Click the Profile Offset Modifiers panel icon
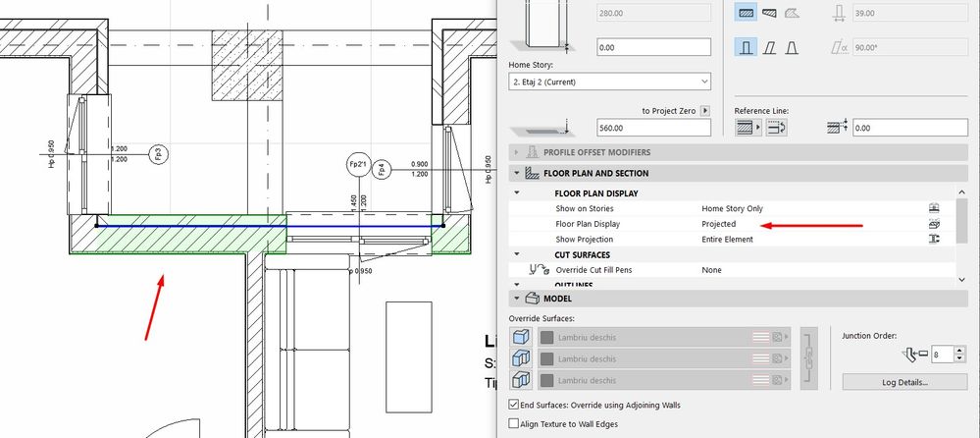 532,152
